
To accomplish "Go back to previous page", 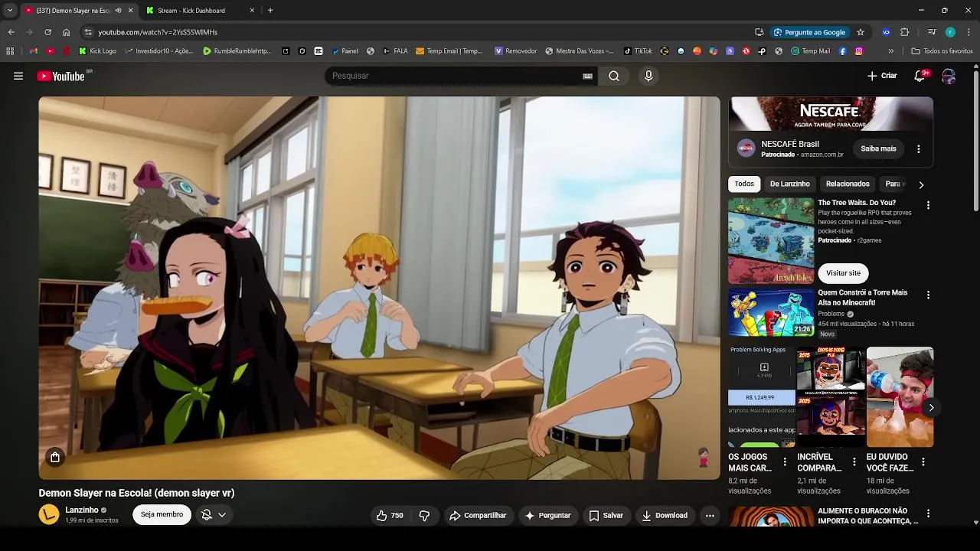I will tap(11, 32).
